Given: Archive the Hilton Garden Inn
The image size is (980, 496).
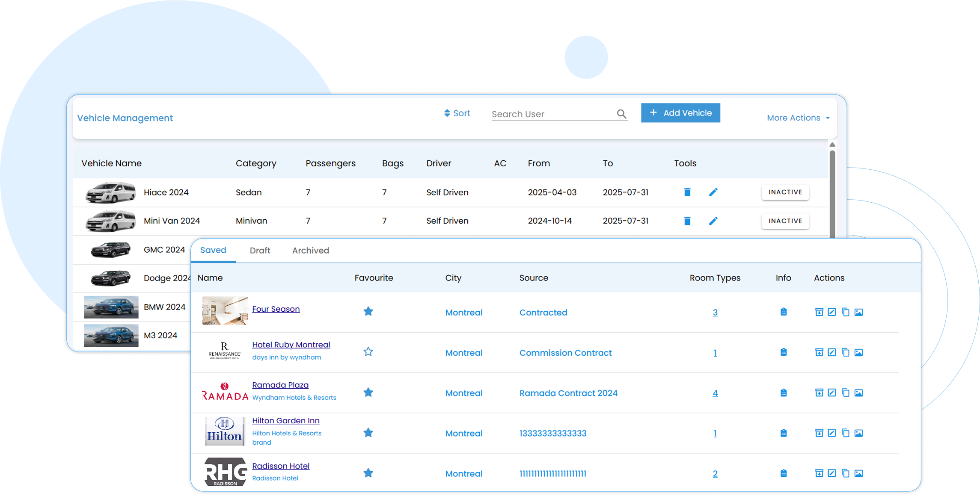Looking at the screenshot, I should pyautogui.click(x=819, y=433).
